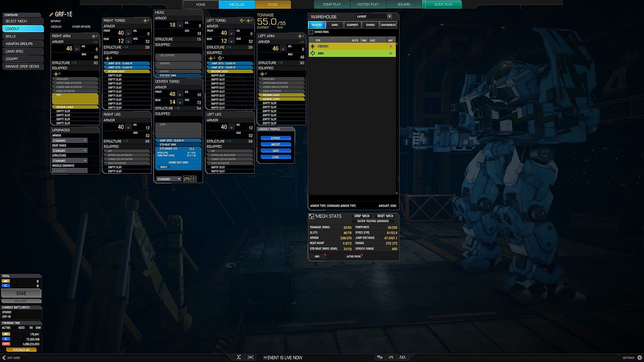This screenshot has height=362, width=644.
Task: Expand the Energy weapons category
Action: pos(391,46)
